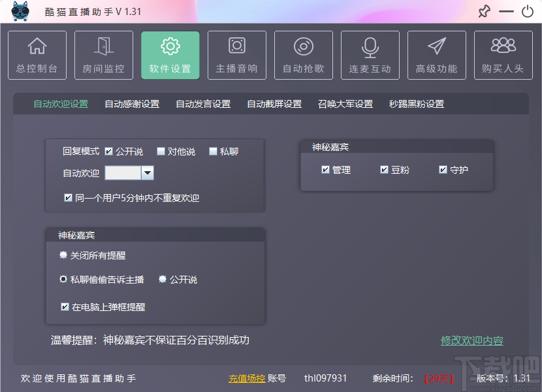The width and height of the screenshot is (542, 392).
Task: Open the 连麦互动 microphone panel
Action: coord(370,55)
